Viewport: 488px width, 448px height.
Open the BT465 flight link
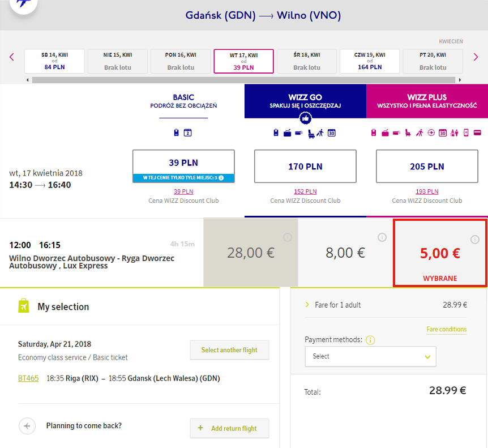[28, 378]
